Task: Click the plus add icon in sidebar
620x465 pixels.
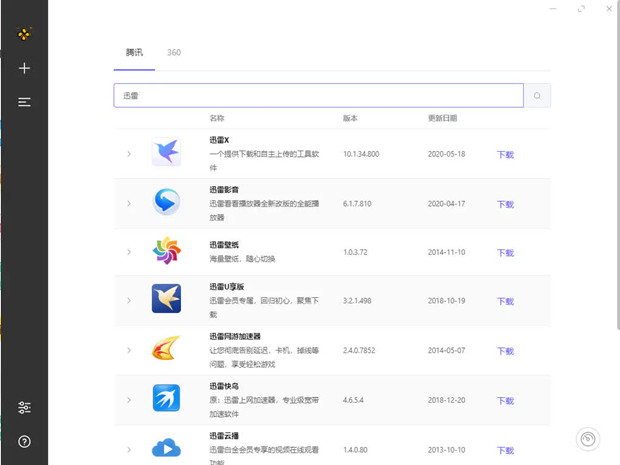Action: (24, 68)
